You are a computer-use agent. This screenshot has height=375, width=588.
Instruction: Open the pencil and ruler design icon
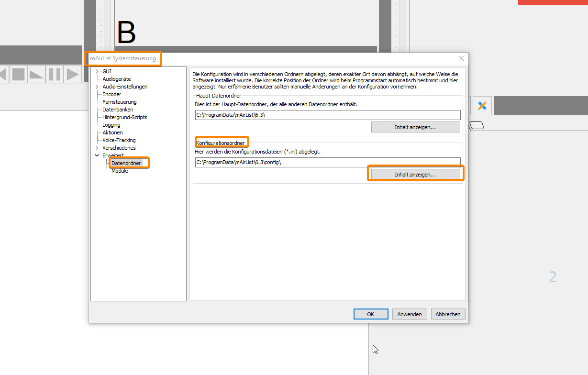(482, 106)
